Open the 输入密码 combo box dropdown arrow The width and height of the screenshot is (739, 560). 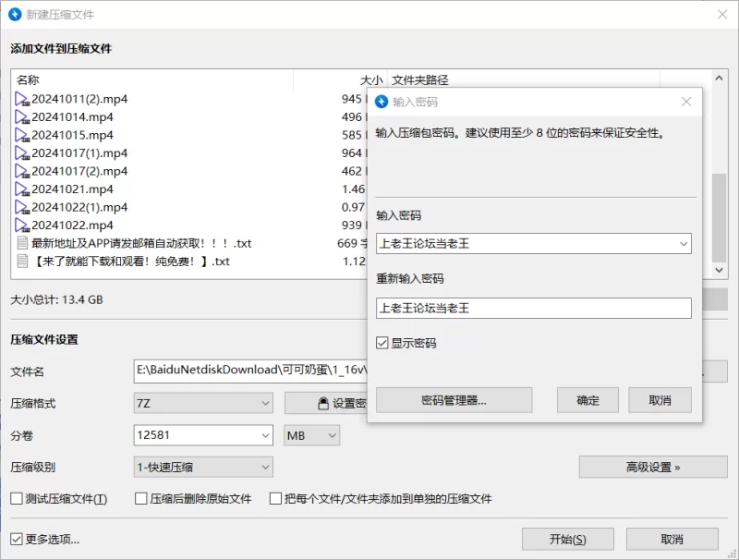pyautogui.click(x=684, y=244)
